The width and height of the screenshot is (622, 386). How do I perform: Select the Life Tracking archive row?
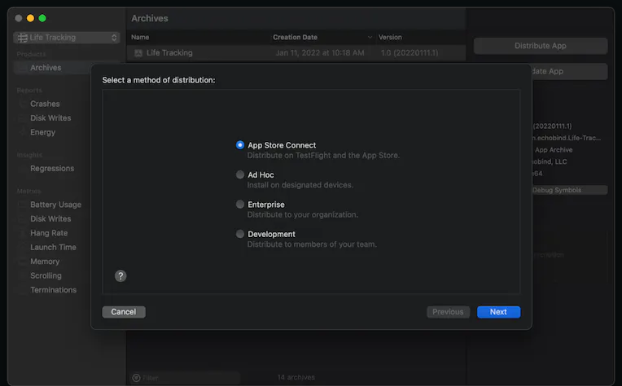296,53
